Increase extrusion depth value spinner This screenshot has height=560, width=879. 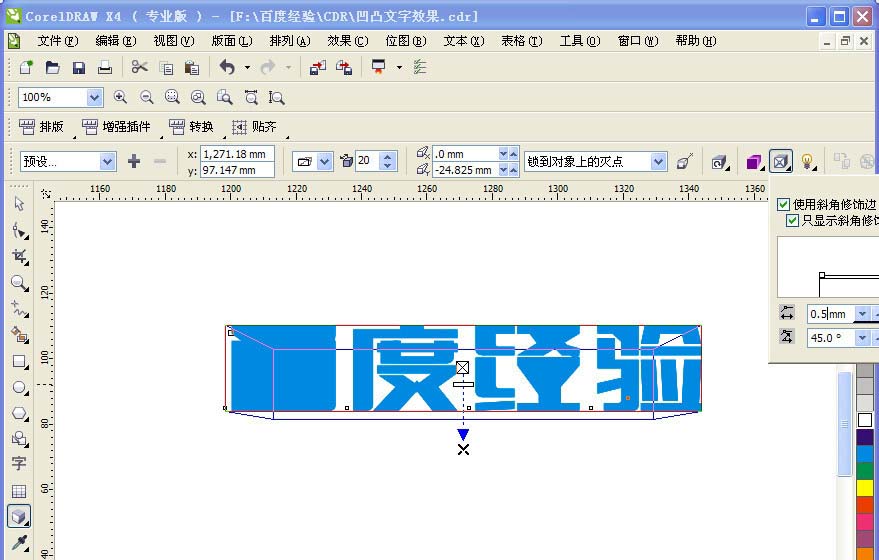[x=388, y=157]
